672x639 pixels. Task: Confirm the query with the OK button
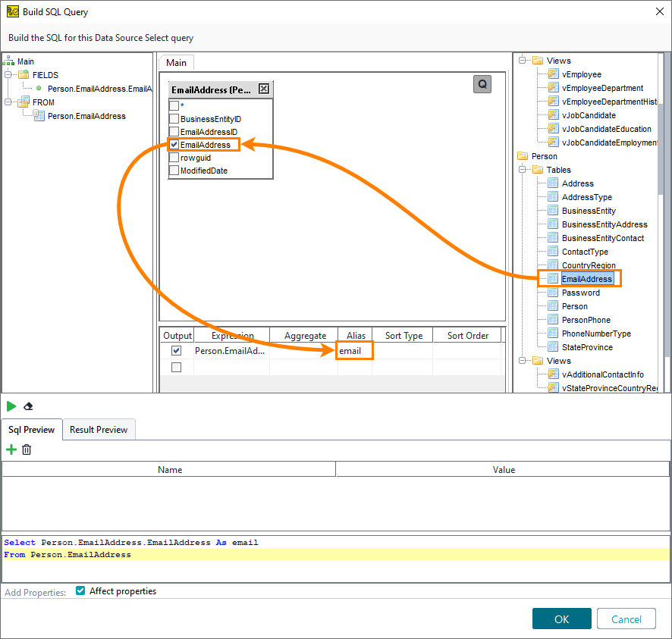point(561,619)
